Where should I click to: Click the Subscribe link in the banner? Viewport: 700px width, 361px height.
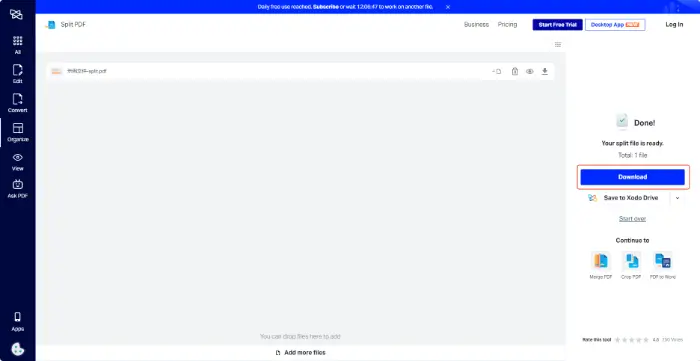tap(326, 7)
